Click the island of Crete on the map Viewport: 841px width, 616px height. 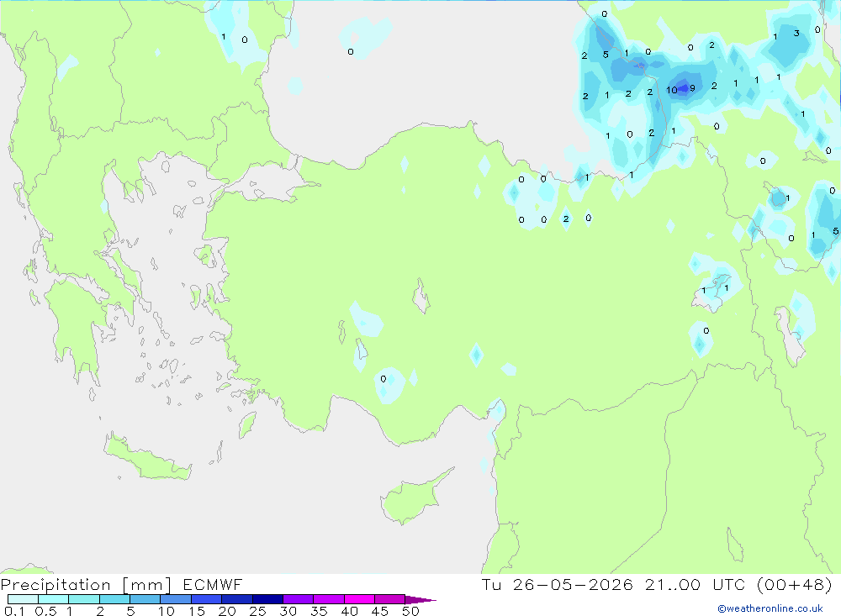[147, 457]
